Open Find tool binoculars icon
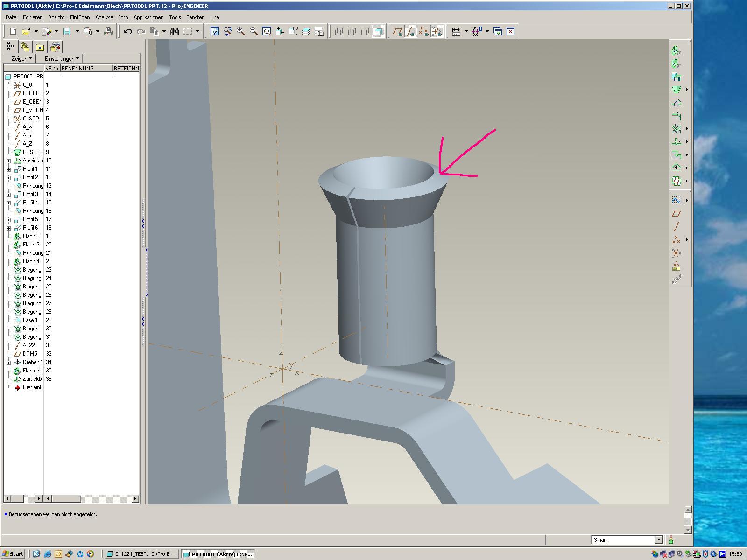747x560 pixels. (175, 31)
